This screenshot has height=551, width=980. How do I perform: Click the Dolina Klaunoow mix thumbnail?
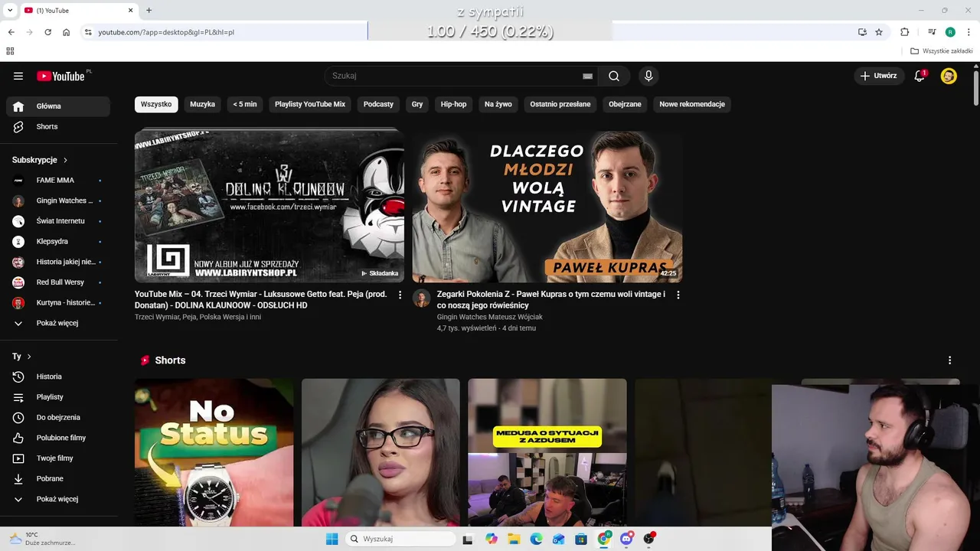click(x=269, y=205)
